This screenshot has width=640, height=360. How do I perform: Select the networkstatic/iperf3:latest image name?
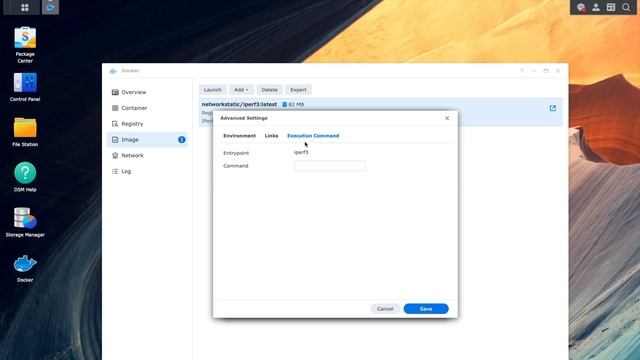tap(239, 104)
